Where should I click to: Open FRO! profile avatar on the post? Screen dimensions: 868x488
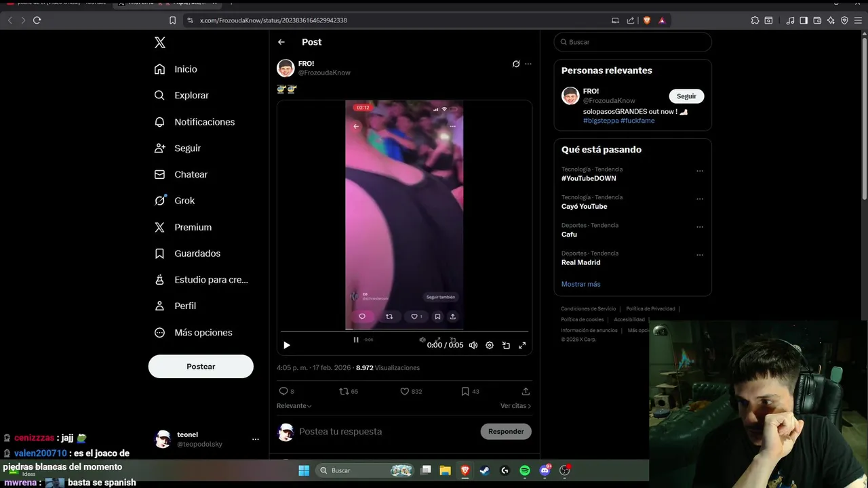click(285, 68)
